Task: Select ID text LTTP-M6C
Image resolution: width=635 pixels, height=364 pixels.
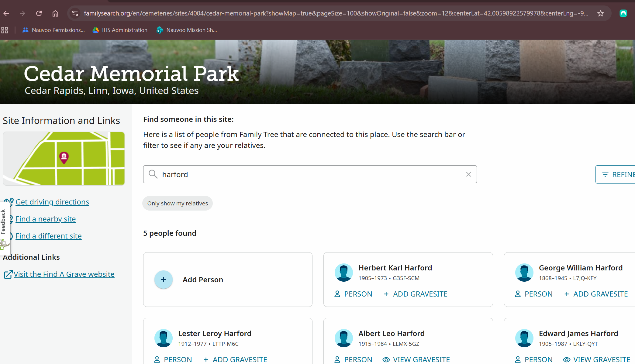Action: [x=226, y=344]
